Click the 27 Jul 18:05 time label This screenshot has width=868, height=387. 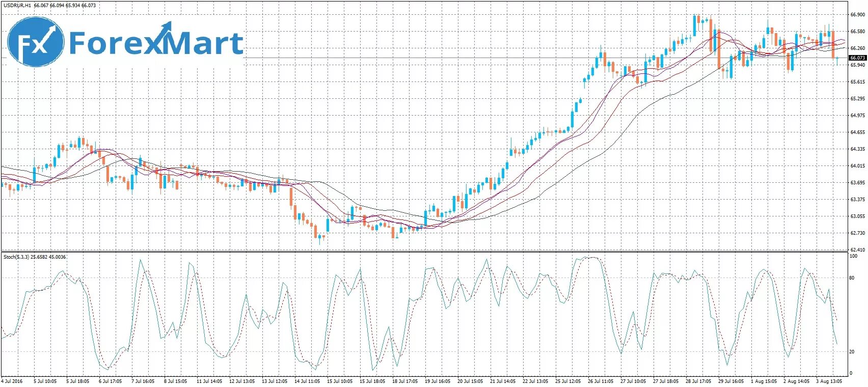coord(666,381)
